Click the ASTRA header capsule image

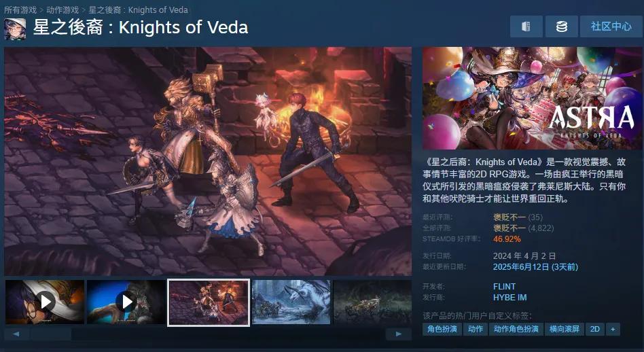point(533,98)
